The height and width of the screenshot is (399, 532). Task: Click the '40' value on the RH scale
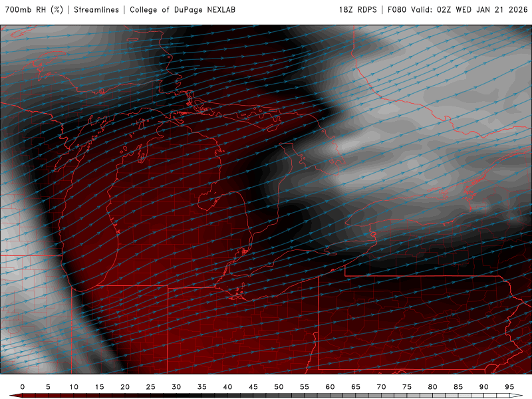pos(227,387)
